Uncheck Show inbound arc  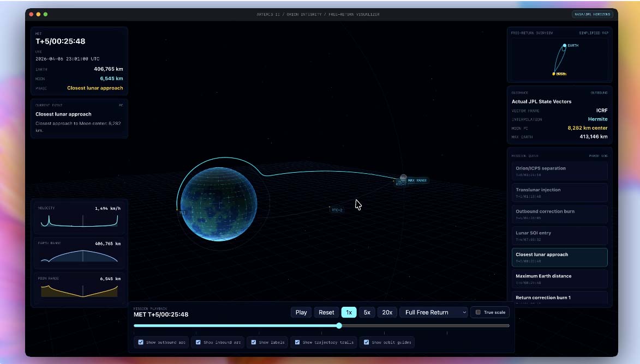(x=199, y=342)
